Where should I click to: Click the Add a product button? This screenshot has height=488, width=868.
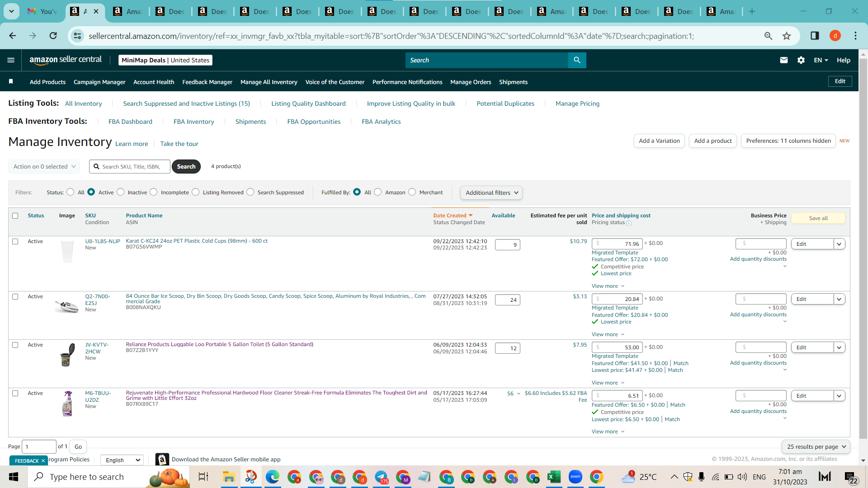713,141
